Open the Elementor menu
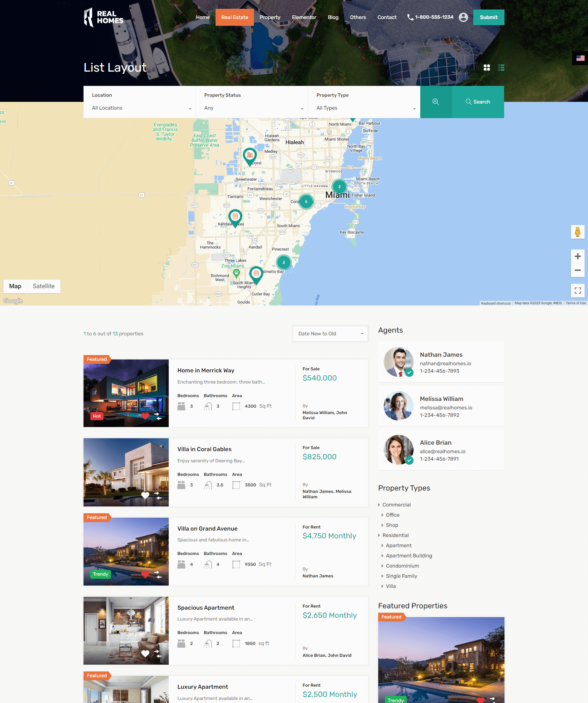 304,17
